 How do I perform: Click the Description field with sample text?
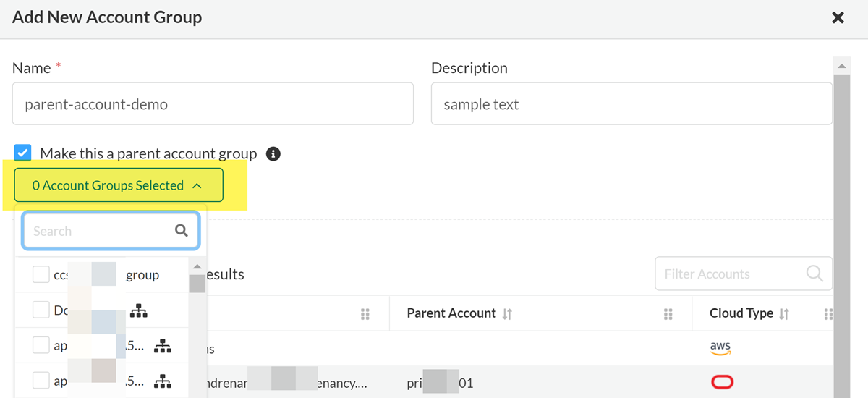coord(631,103)
